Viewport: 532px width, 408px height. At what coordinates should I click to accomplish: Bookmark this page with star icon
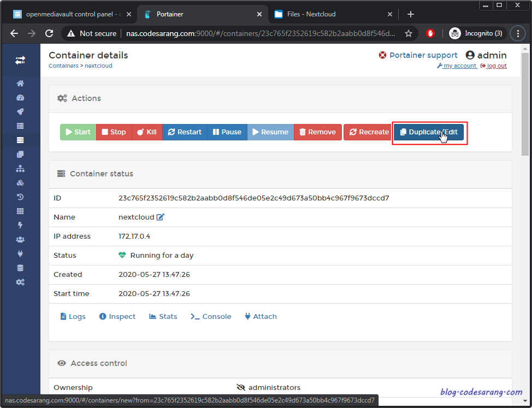tap(409, 33)
